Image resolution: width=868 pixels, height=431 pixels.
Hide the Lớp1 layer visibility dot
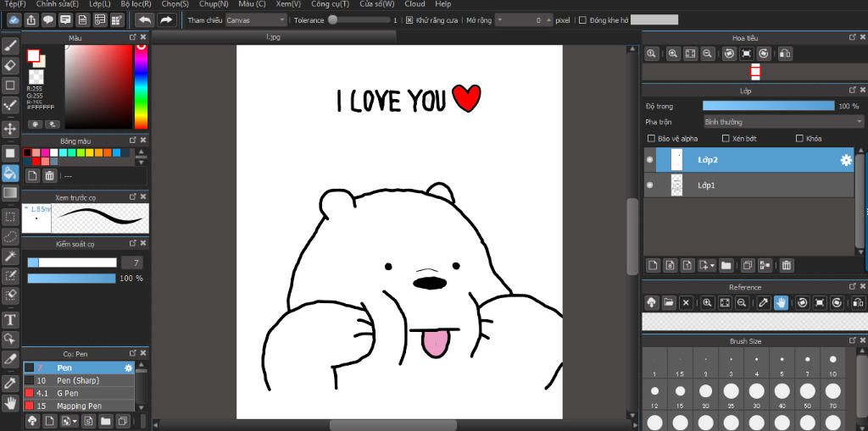pos(650,185)
